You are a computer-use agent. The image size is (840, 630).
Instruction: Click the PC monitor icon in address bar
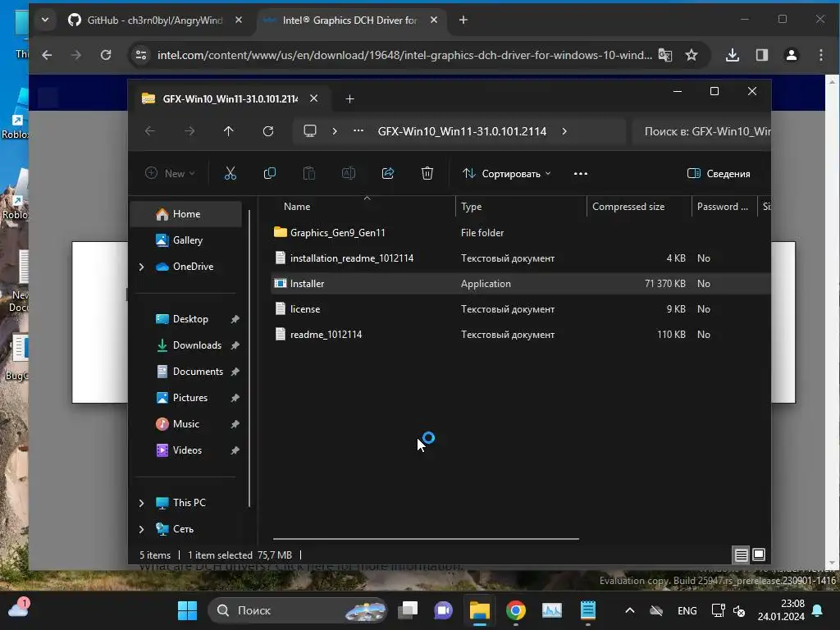(309, 131)
